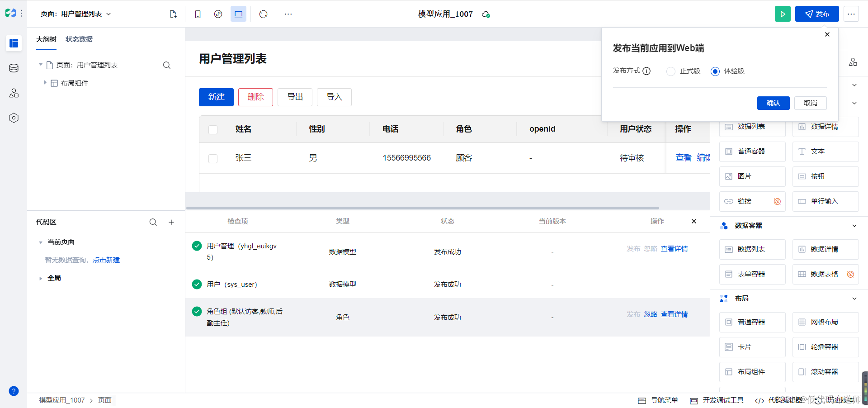Screen dimensions: 868x408
Task: Switch to desktop PC preview
Action: pos(238,14)
